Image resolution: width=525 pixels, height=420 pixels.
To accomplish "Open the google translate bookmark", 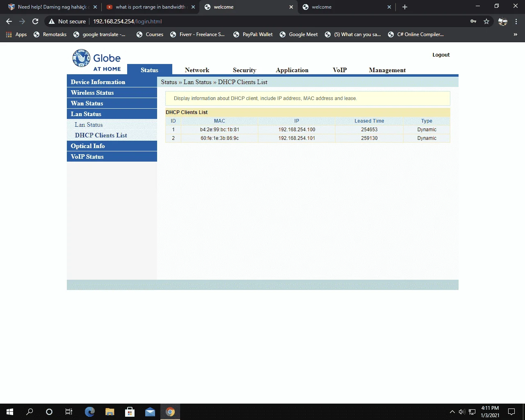I will pos(100,34).
